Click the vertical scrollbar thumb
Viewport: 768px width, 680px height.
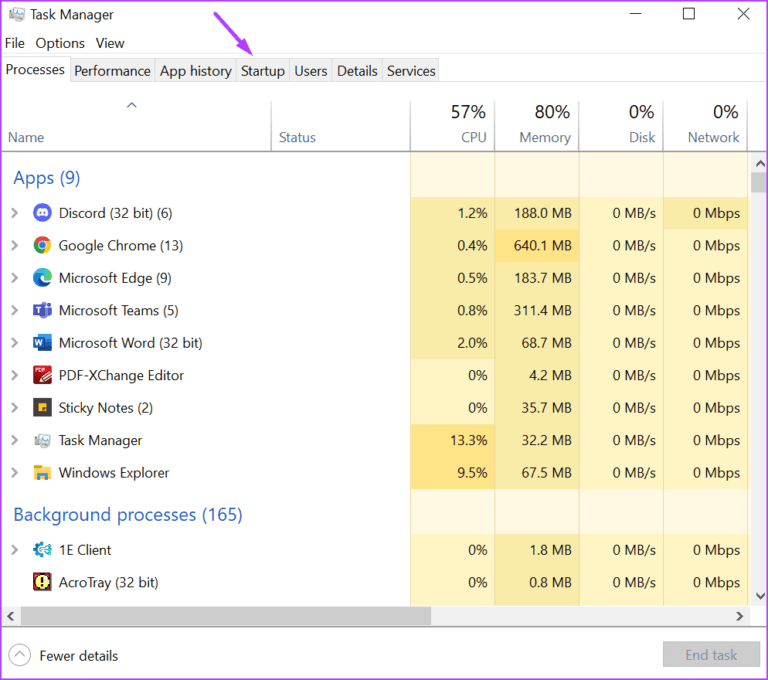[760, 182]
